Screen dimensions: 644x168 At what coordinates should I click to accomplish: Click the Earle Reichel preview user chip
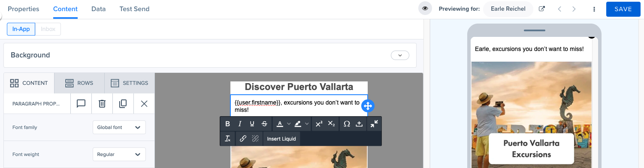point(508,9)
